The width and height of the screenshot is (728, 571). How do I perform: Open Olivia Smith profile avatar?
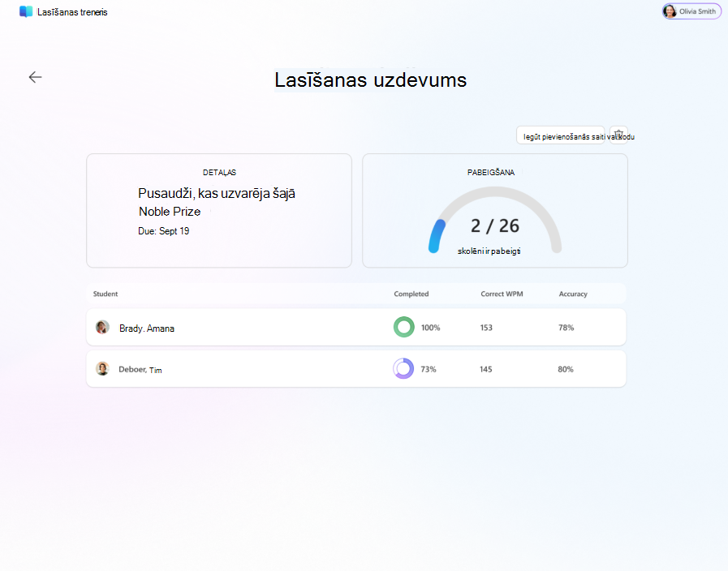[x=670, y=11]
